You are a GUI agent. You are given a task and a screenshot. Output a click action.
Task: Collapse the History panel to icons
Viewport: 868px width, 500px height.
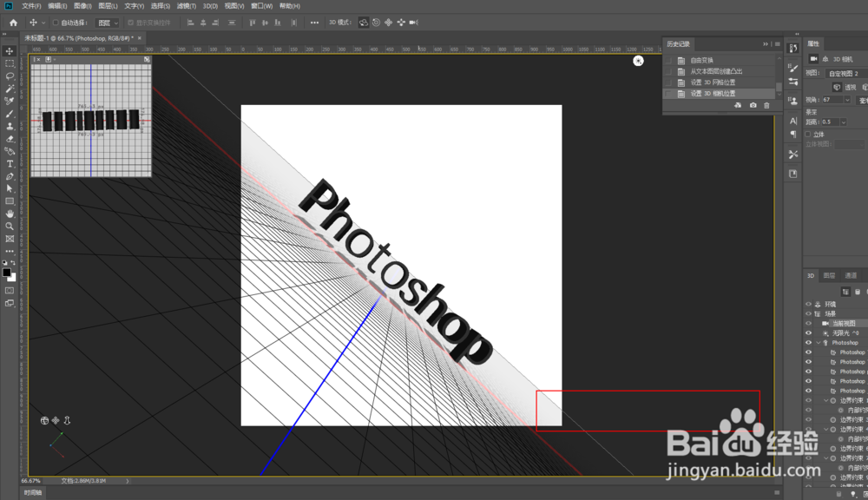[x=766, y=44]
